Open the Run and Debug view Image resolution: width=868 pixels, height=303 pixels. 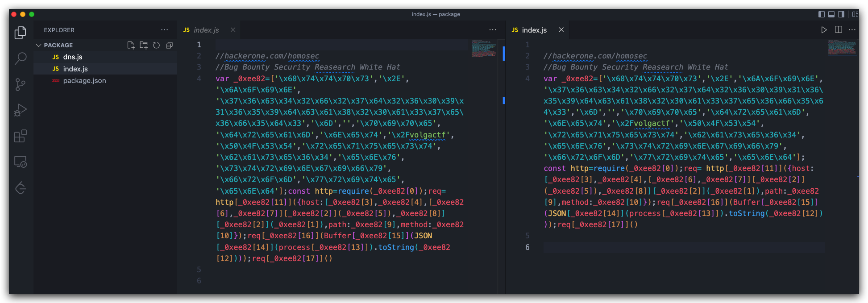coord(21,110)
